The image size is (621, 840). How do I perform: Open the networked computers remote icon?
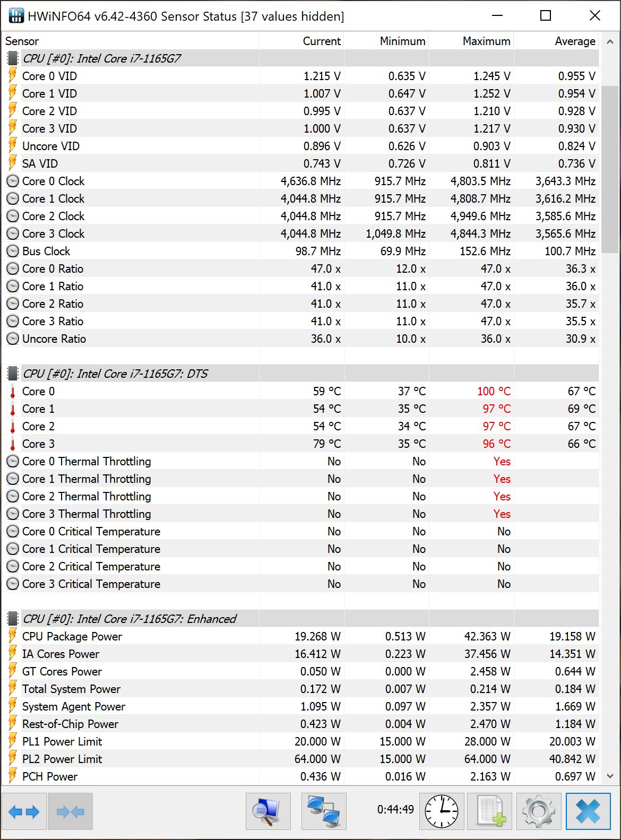pos(324,811)
